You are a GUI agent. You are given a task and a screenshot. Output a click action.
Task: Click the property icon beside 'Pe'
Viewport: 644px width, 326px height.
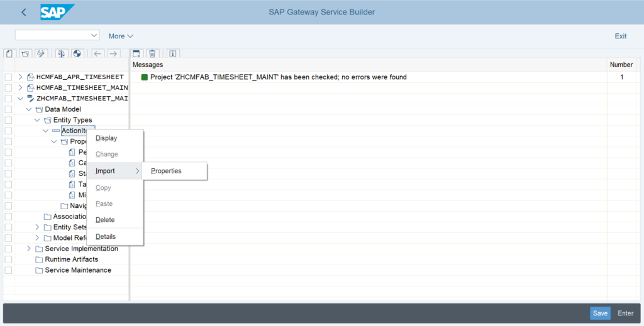pyautogui.click(x=72, y=152)
